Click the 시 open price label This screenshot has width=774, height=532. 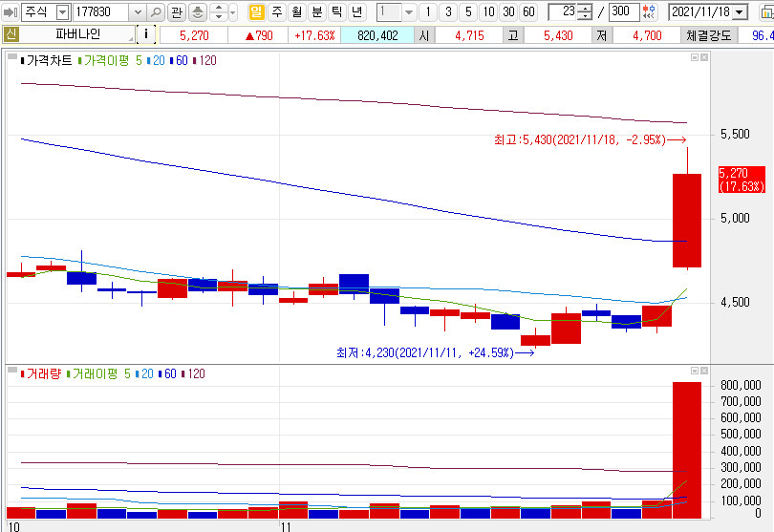coord(424,35)
